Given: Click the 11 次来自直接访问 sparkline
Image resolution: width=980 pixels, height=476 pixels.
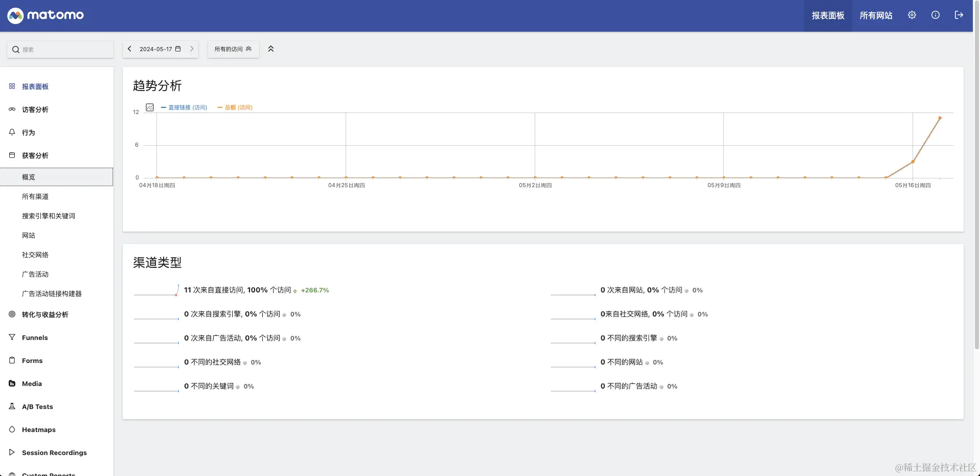Looking at the screenshot, I should click(156, 290).
